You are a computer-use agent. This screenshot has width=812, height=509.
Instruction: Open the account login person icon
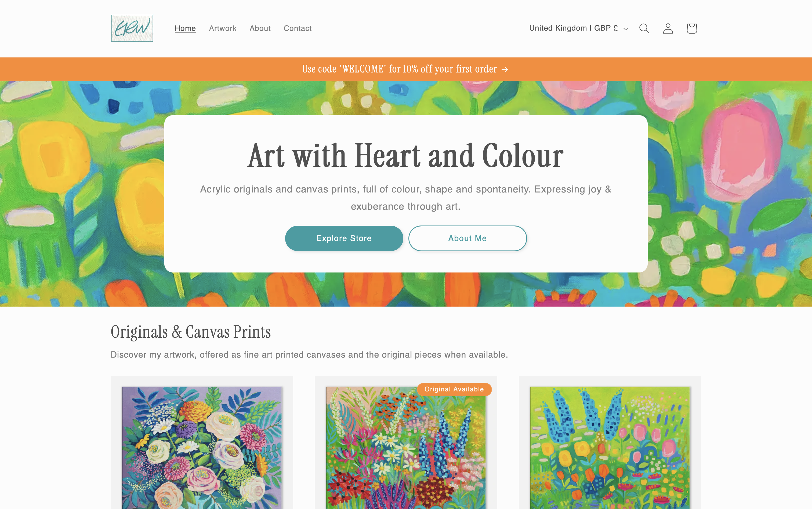point(668,28)
